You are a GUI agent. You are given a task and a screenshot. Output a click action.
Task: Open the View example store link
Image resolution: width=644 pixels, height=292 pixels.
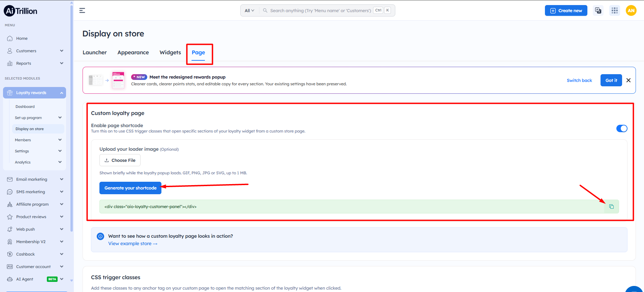click(x=133, y=244)
